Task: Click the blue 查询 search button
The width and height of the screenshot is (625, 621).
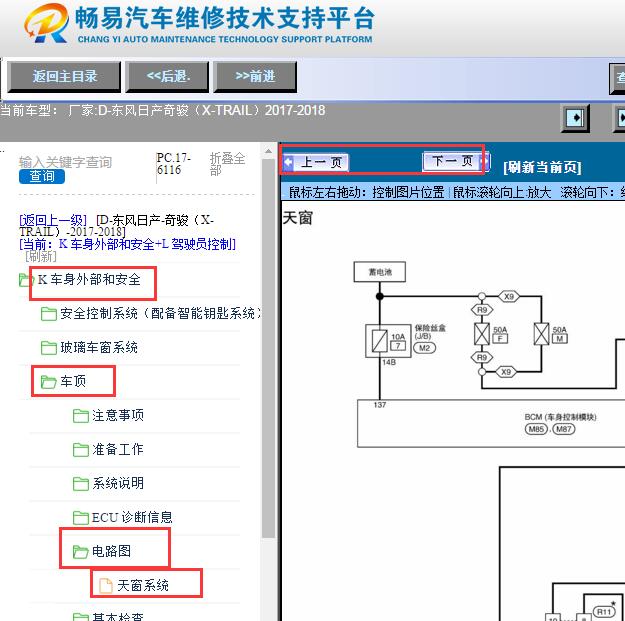Action: [x=42, y=176]
